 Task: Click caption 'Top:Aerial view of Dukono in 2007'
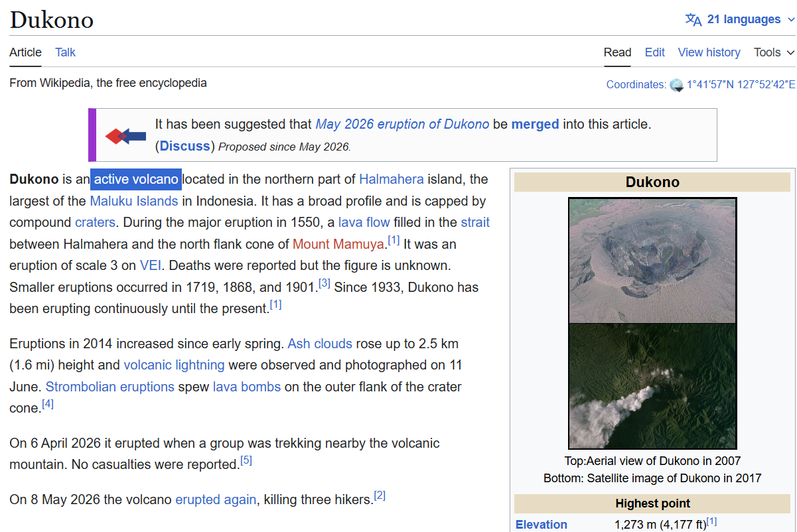click(652, 460)
